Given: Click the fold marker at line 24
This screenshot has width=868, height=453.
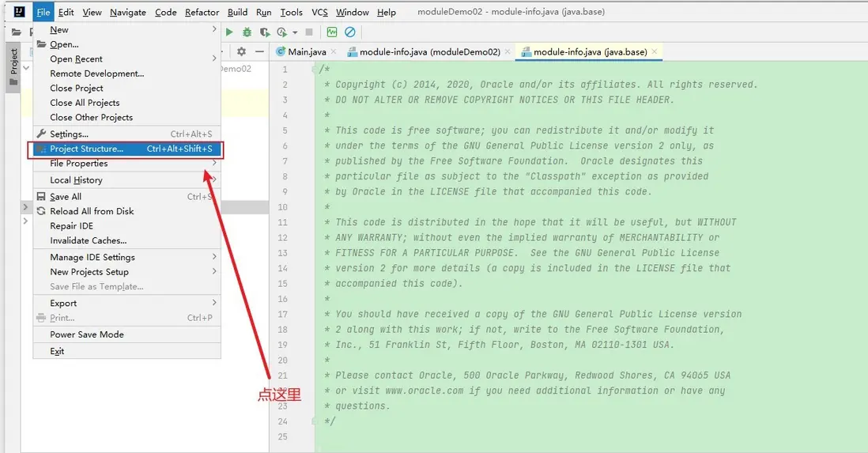Looking at the screenshot, I should coord(315,421).
